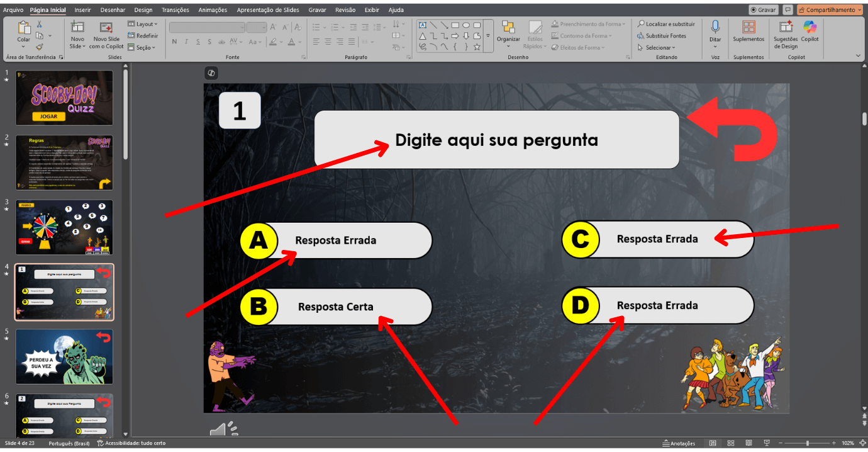Open the Seção dropdown
The width and height of the screenshot is (868, 452).
[142, 47]
